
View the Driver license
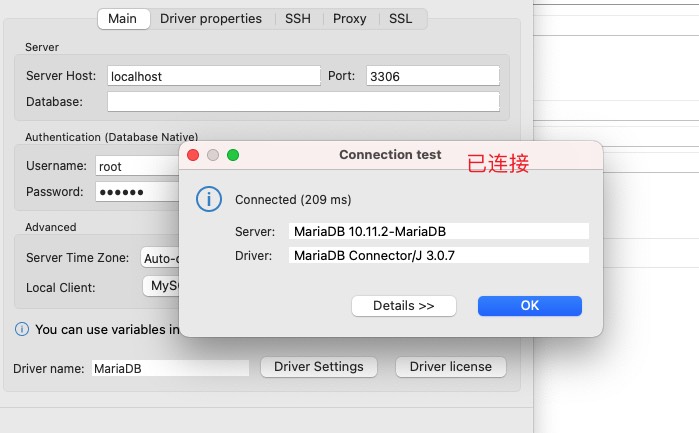450,367
